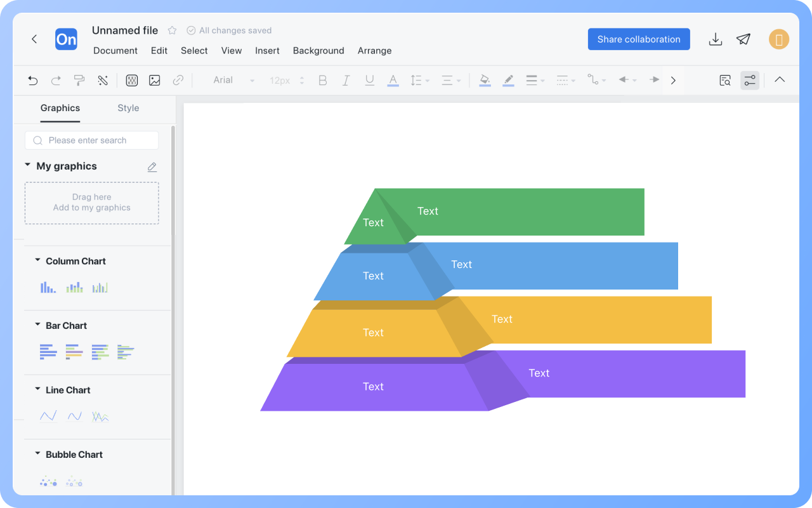812x508 pixels.
Task: Toggle underline formatting
Action: pyautogui.click(x=369, y=80)
